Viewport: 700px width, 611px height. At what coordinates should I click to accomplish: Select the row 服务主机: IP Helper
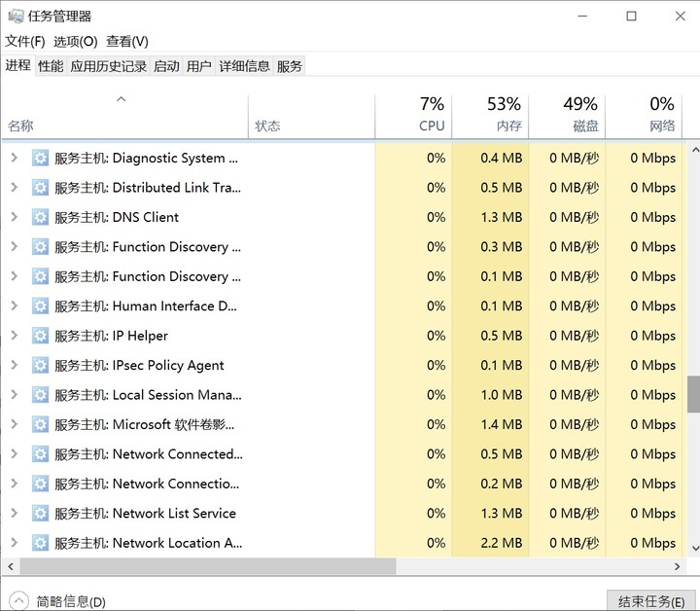tap(342, 336)
